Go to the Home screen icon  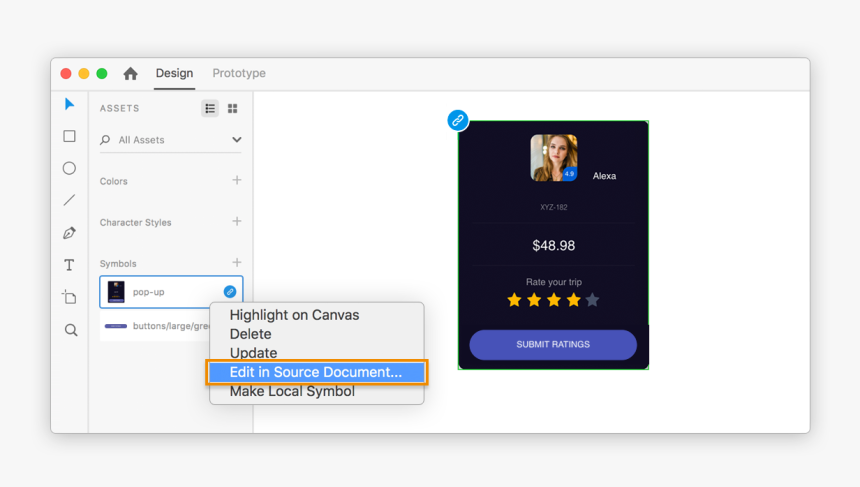[x=131, y=73]
